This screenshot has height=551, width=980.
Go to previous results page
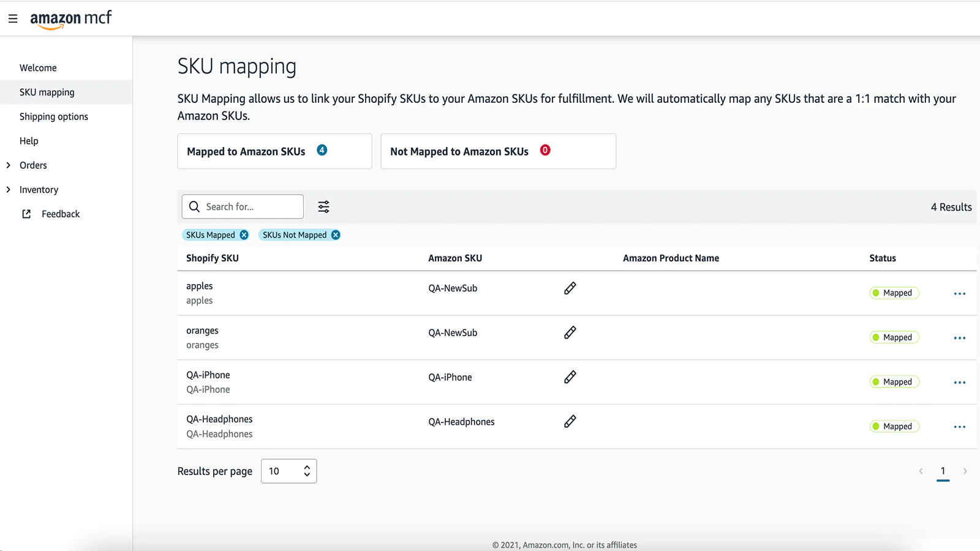click(921, 471)
